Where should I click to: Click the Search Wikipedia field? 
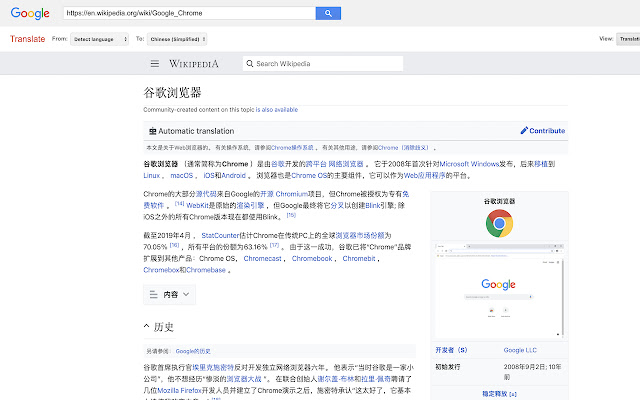(x=323, y=64)
